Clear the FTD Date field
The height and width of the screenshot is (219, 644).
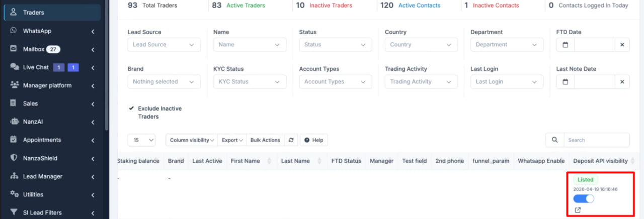(622, 45)
